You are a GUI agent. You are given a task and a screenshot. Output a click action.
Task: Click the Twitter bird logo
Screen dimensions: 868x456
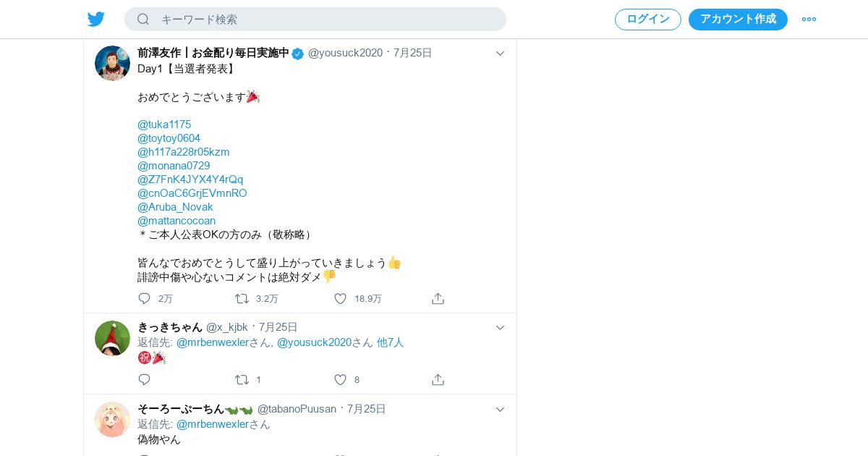click(x=96, y=20)
